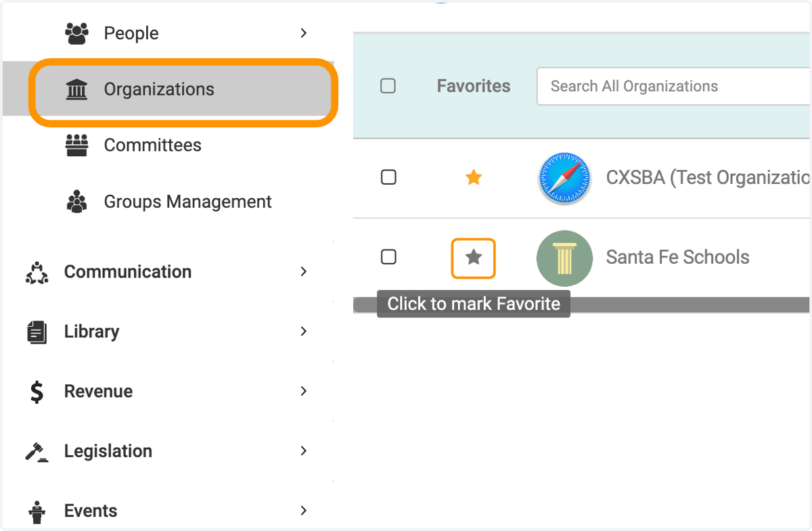Click the Communication network icon
The height and width of the screenshot is (531, 812).
37,272
